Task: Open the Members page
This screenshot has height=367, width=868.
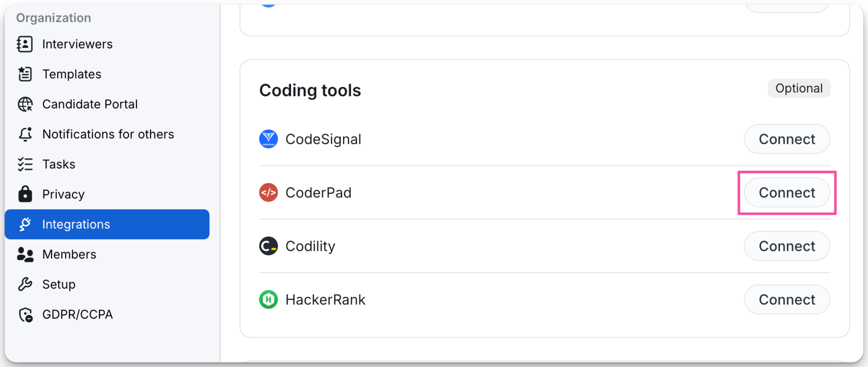Action: pos(69,254)
